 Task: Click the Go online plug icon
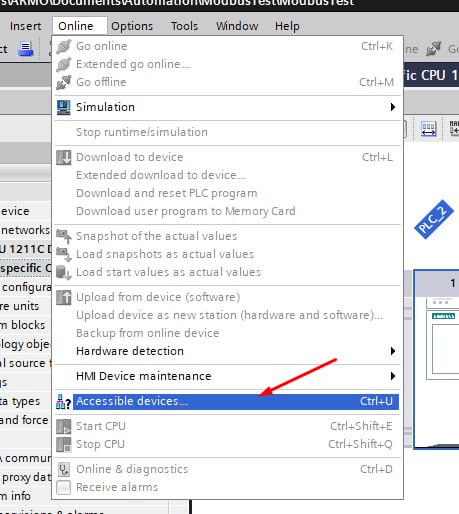[x=63, y=46]
